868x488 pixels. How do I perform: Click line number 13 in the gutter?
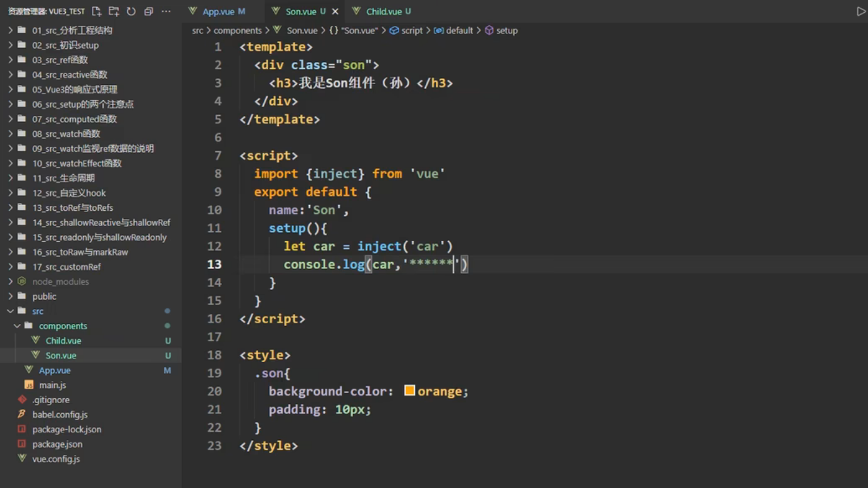(x=214, y=265)
